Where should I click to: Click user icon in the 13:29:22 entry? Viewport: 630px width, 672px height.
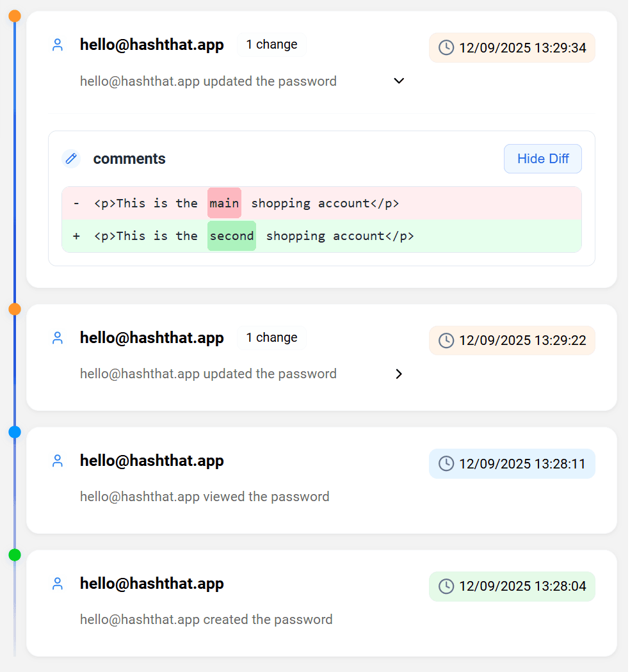(58, 338)
